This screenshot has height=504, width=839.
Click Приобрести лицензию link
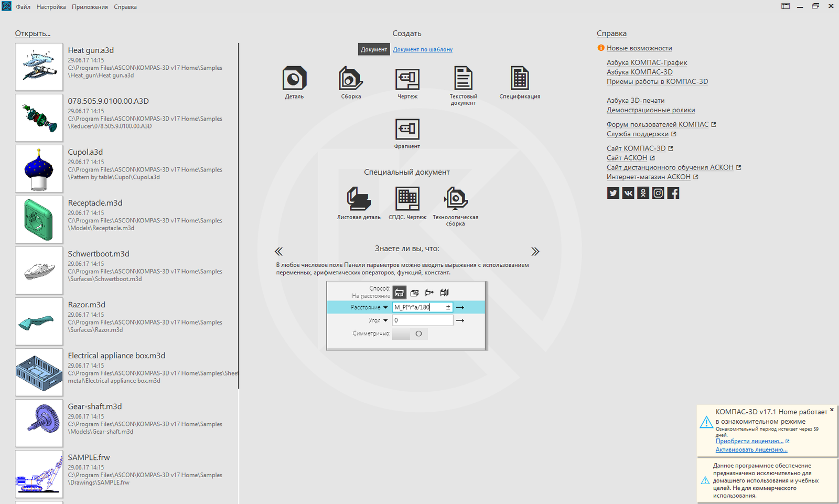[x=749, y=441]
